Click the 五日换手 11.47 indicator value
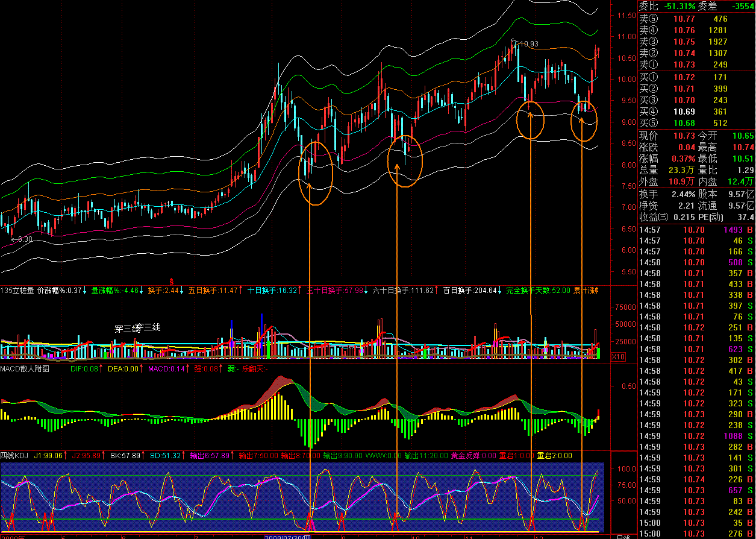This screenshot has width=756, height=539. tap(213, 291)
